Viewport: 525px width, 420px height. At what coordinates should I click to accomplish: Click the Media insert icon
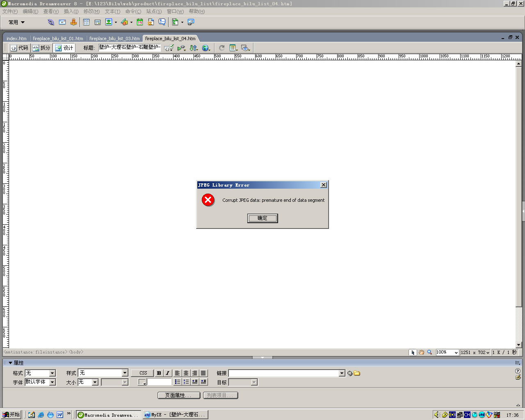click(x=124, y=22)
